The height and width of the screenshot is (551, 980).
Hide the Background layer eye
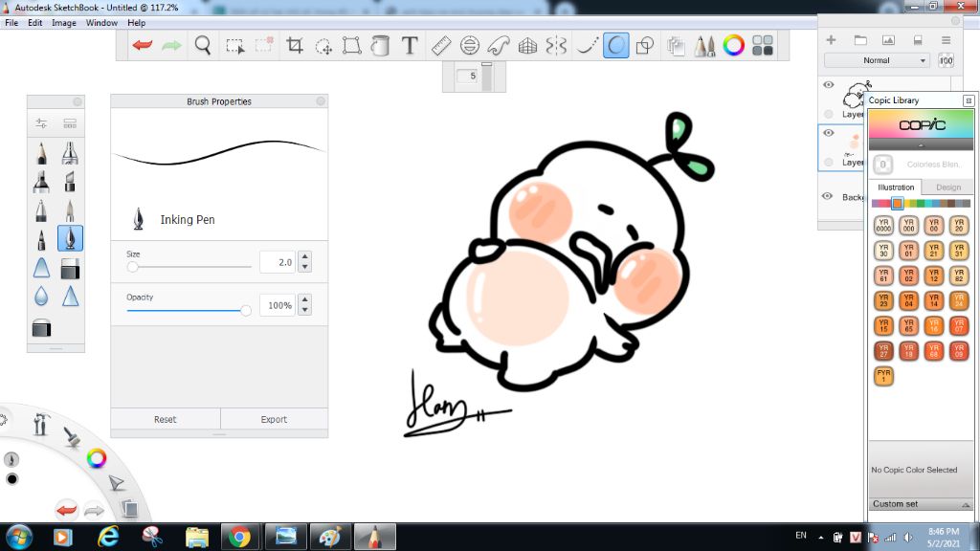pyautogui.click(x=828, y=196)
